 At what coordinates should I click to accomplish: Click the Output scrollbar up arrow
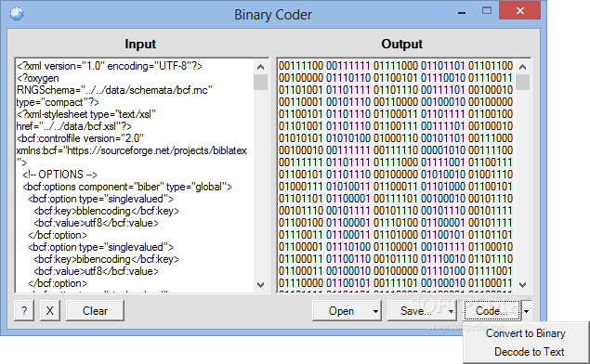[522, 67]
